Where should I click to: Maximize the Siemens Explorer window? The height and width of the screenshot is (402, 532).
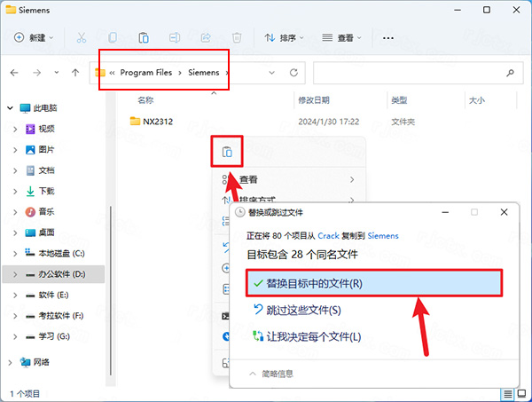(487, 10)
